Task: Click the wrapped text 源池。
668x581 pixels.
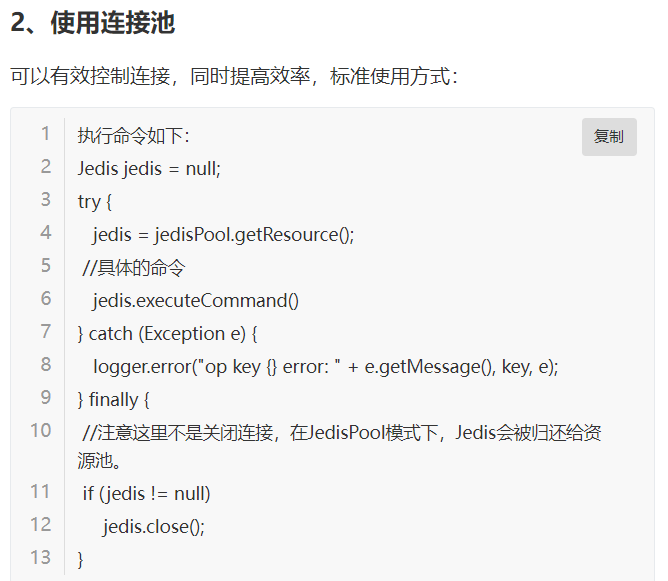Action: point(99,460)
